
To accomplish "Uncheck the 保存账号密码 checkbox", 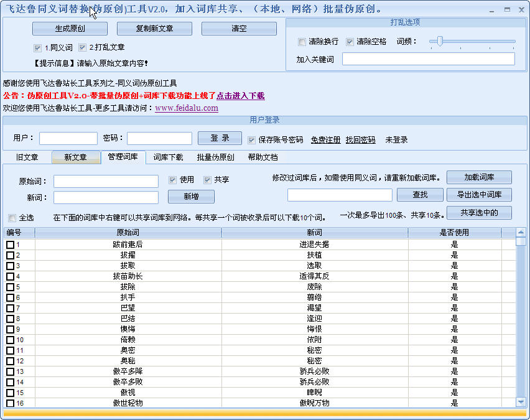I will pyautogui.click(x=252, y=140).
